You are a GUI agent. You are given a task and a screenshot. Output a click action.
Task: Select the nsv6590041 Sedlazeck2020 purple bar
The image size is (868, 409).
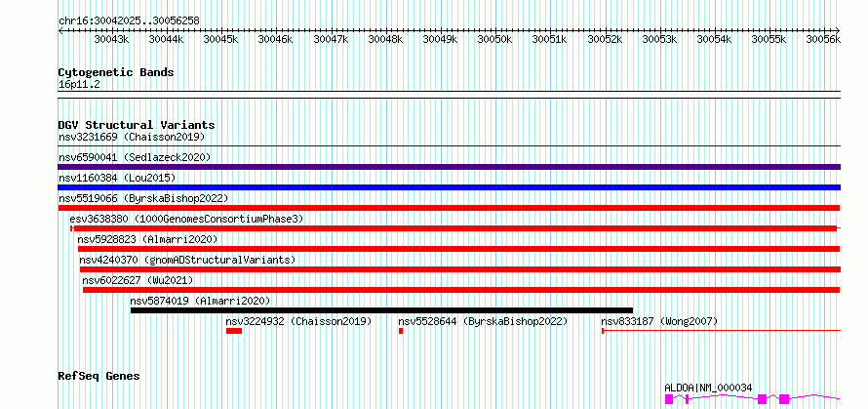(x=449, y=167)
